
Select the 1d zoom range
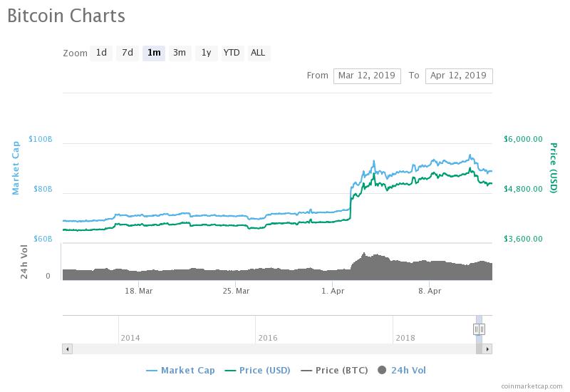point(101,53)
